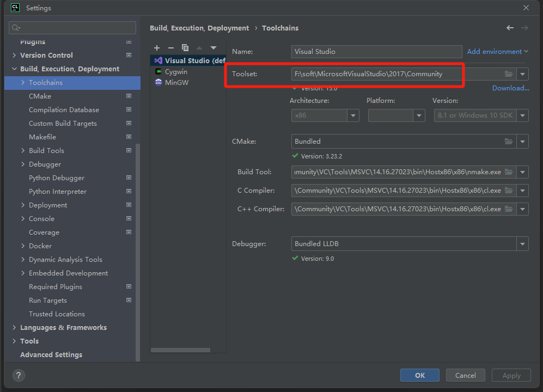Expand Tools section
The width and height of the screenshot is (543, 392).
pos(14,341)
